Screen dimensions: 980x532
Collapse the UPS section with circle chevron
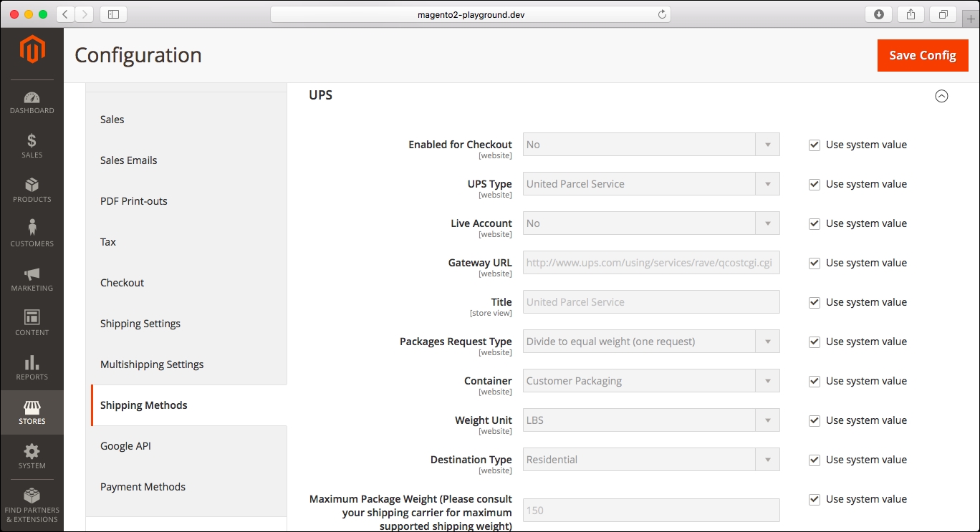[942, 96]
